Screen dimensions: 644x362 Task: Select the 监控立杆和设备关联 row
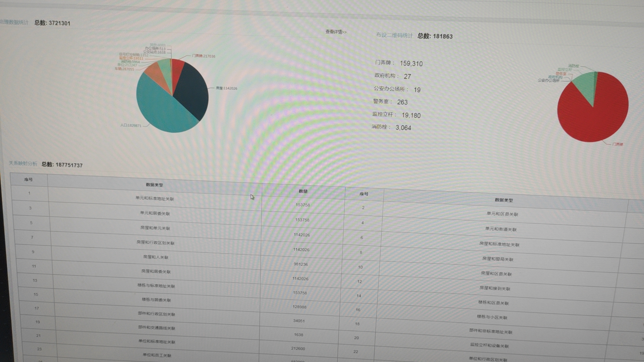(x=489, y=346)
